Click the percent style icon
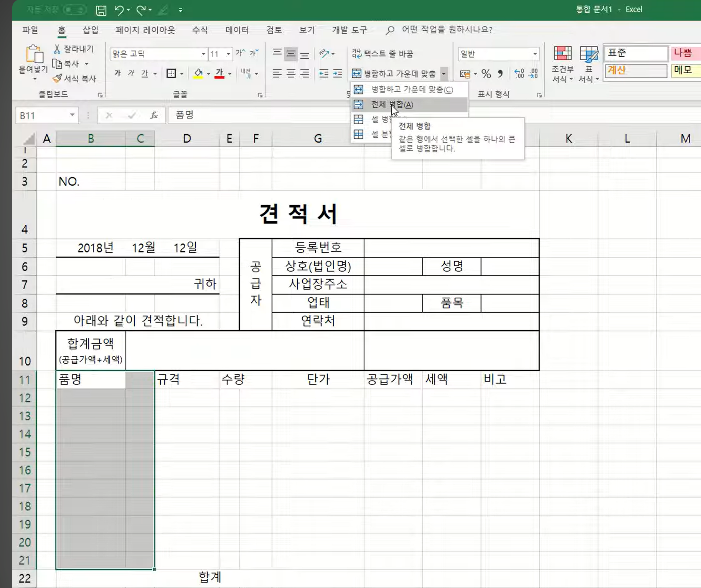This screenshot has height=588, width=701. 486,74
